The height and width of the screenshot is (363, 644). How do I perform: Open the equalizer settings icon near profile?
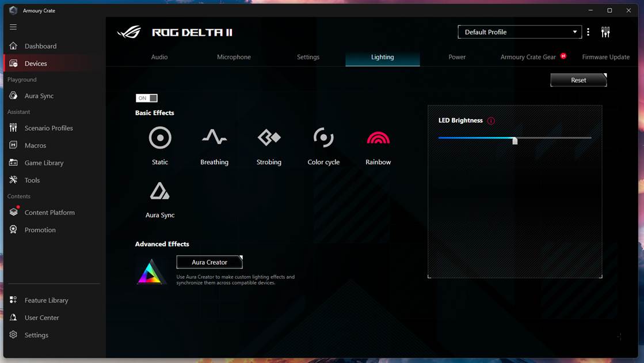tap(605, 32)
